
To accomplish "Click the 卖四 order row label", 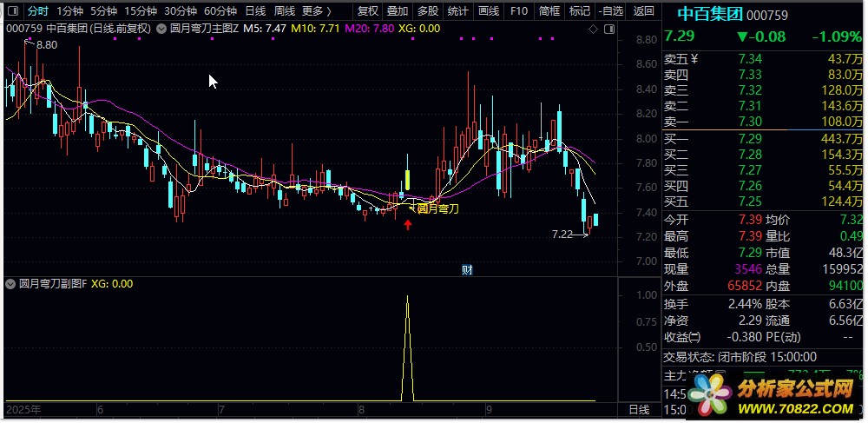I will coord(676,74).
